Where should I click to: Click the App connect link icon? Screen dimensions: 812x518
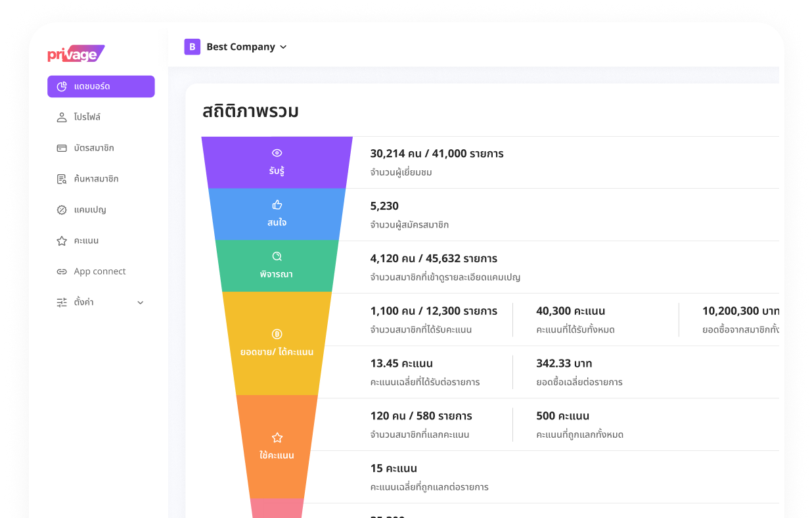62,271
